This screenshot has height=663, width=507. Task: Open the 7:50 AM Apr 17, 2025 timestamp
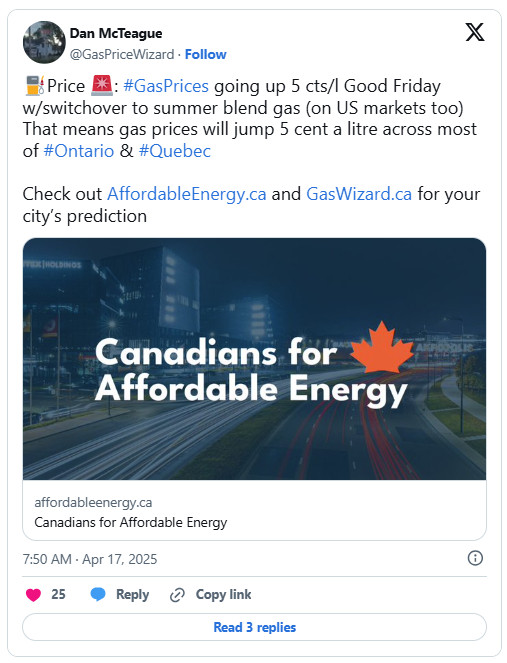90,559
